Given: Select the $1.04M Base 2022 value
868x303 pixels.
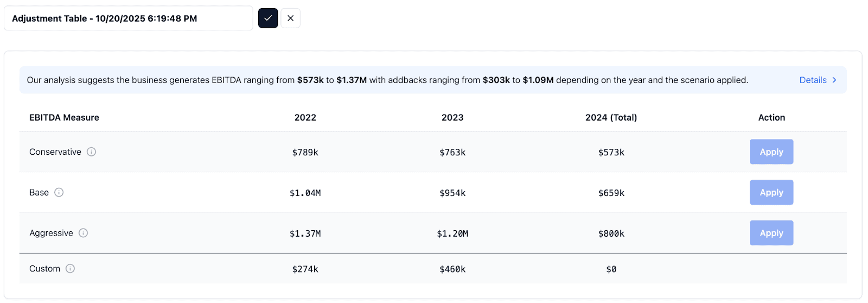Looking at the screenshot, I should click(x=305, y=193).
